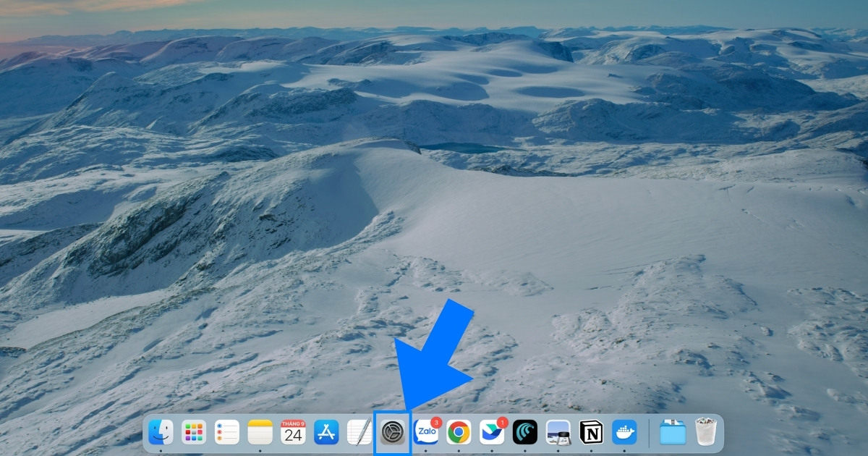Click the red 3 badge on Zalo
The width and height of the screenshot is (868, 456).
pyautogui.click(x=436, y=422)
